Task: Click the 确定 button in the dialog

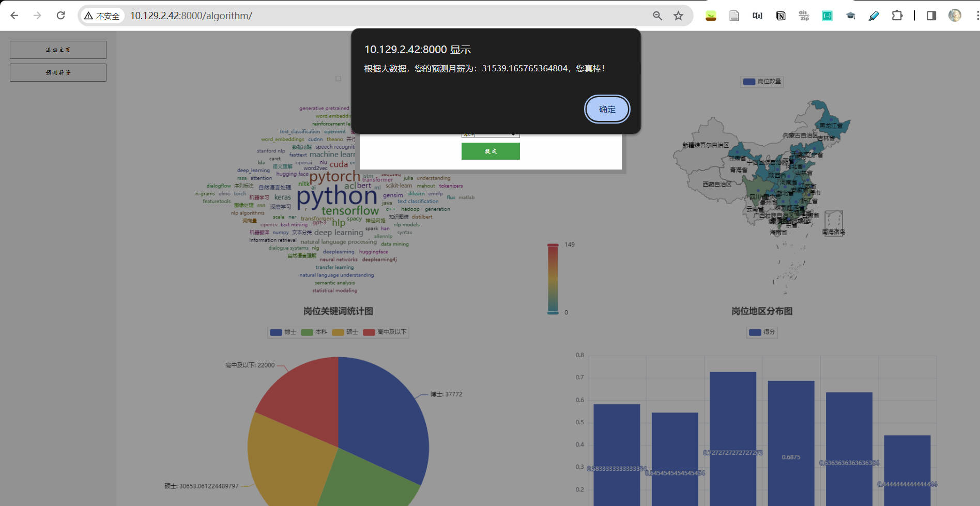Action: [x=606, y=109]
